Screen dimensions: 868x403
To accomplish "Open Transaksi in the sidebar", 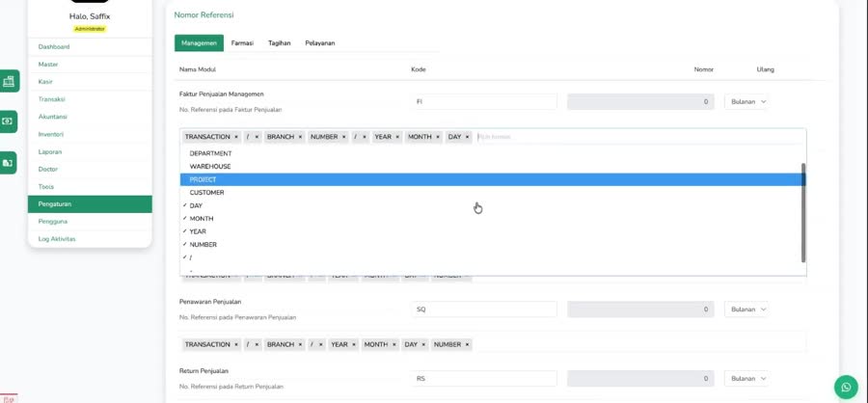I will (90, 99).
